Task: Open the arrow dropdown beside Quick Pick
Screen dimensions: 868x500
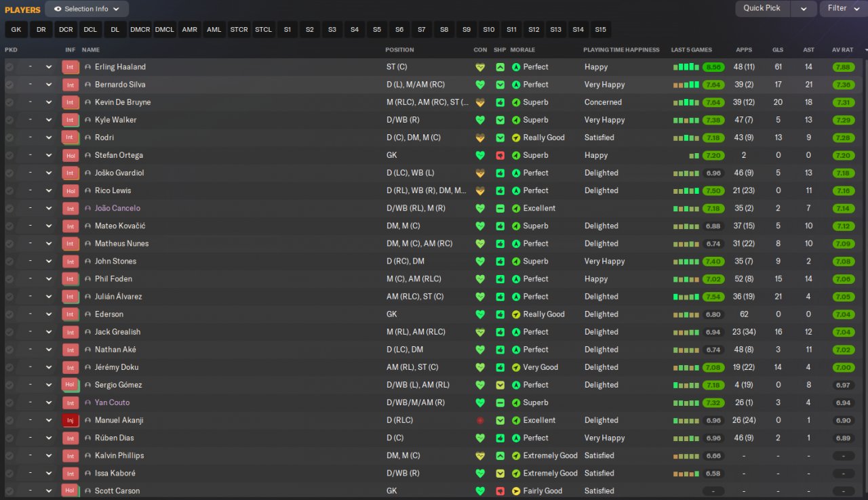Action: click(804, 8)
